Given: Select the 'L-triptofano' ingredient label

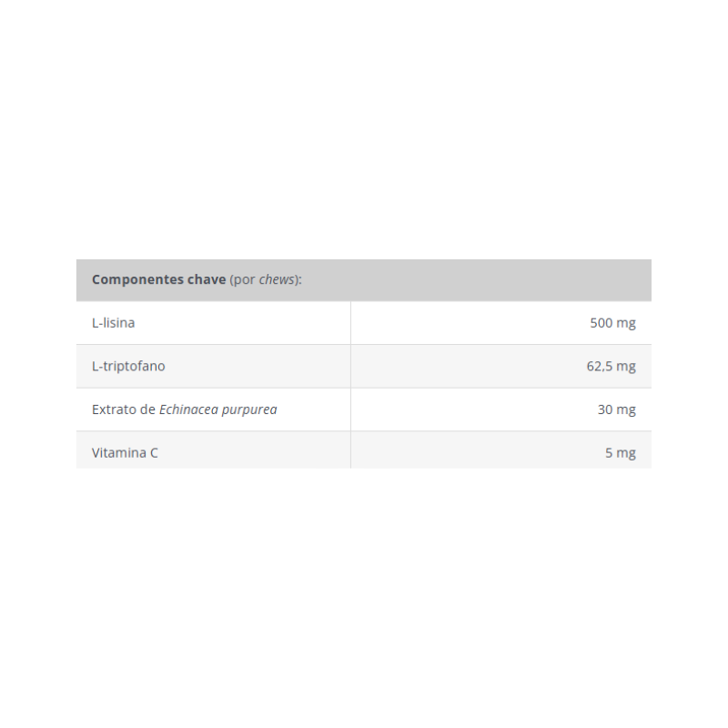Looking at the screenshot, I should pyautogui.click(x=128, y=366).
